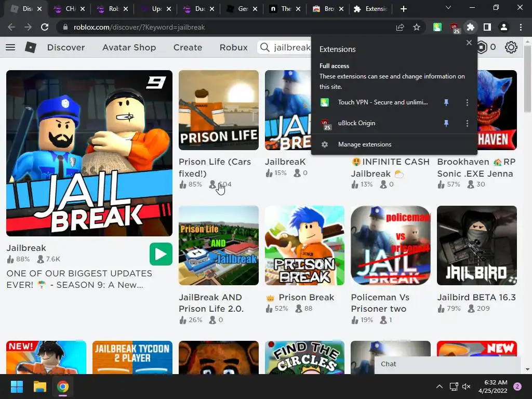Click the green play button for Jailbreak
Screen dimensions: 532x399
(x=161, y=254)
